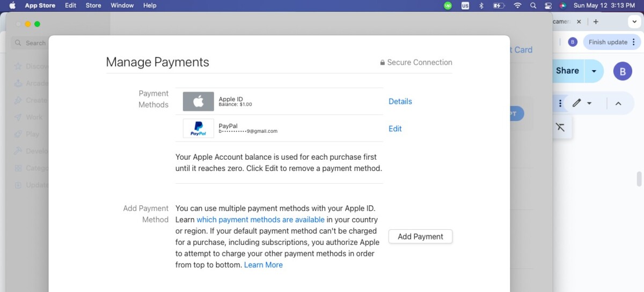Collapse the toolbar with up chevron
The image size is (644, 292).
[618, 103]
